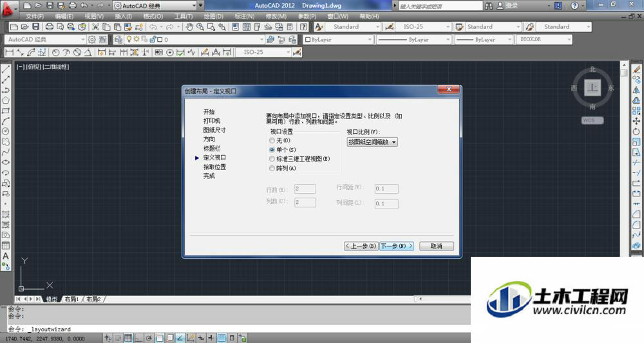Select the 无(O) viewport radio option
The width and height of the screenshot is (644, 343).
[x=272, y=140]
